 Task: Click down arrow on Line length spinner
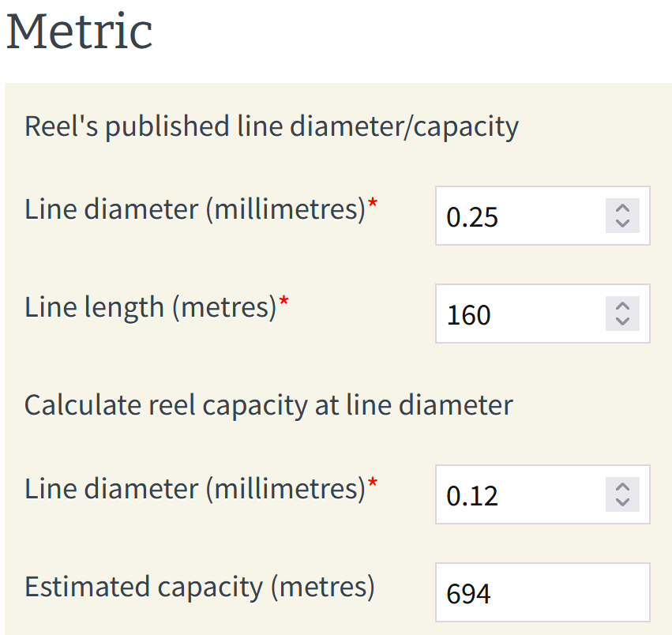pos(622,321)
